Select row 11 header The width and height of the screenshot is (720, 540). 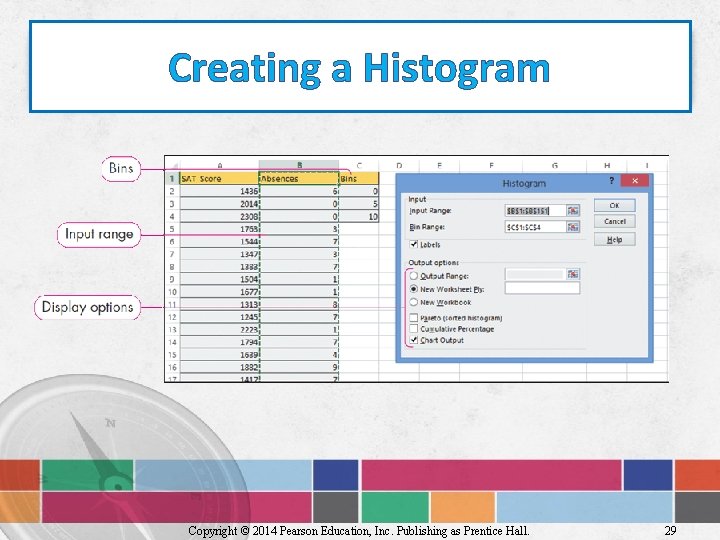[x=172, y=304]
